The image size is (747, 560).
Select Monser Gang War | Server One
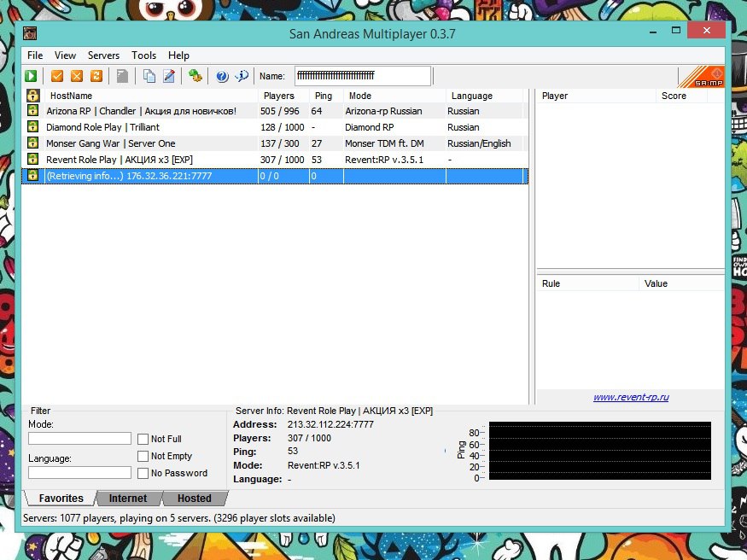[275, 143]
